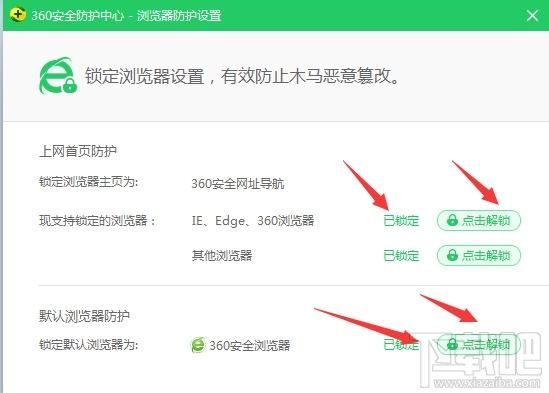Unlock homepage for IE, Edge, 360 browsers
Viewport: 549px width, 393px height.
pyautogui.click(x=479, y=220)
